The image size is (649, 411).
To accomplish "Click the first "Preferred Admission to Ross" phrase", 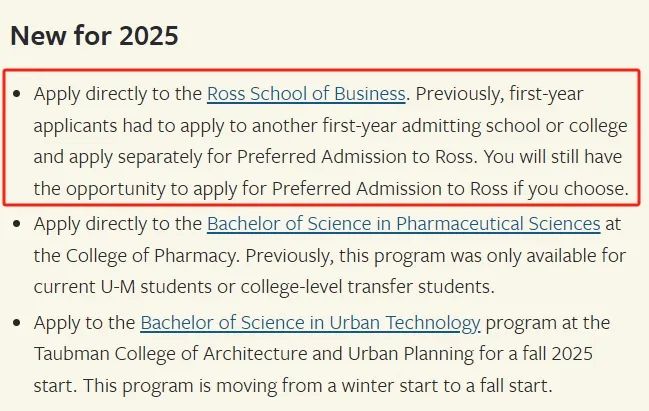I will pyautogui.click(x=355, y=157).
